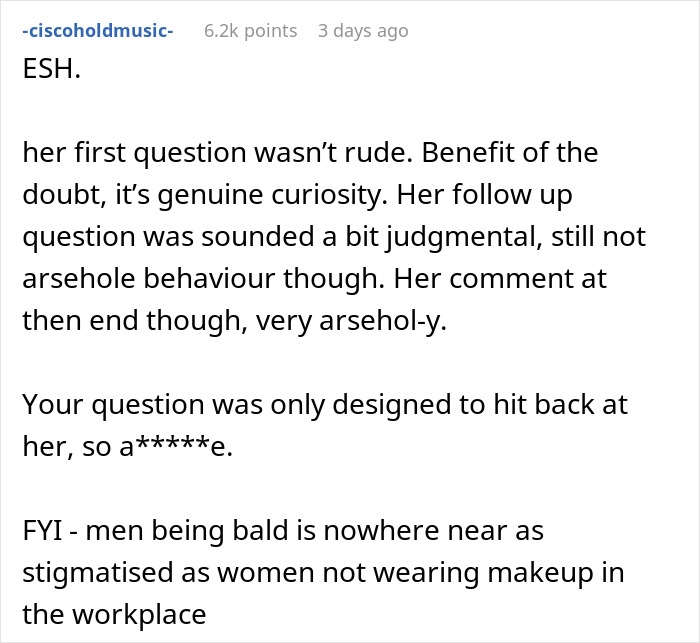Image resolution: width=700 pixels, height=643 pixels.
Task: Click the 3 days ago timestamp
Action: click(x=363, y=31)
